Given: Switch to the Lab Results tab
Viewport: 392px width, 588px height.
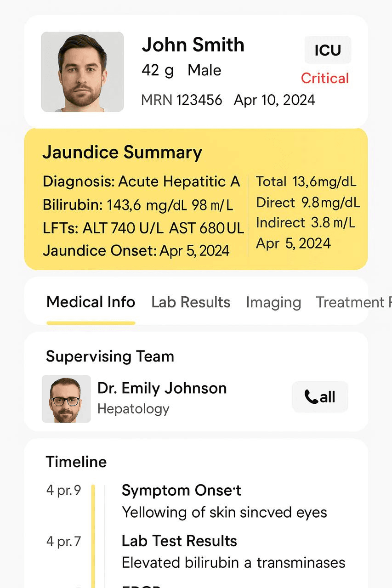Looking at the screenshot, I should tap(191, 302).
